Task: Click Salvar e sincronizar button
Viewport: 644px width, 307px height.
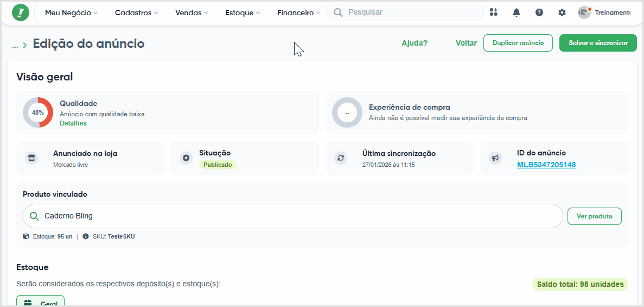Action: (x=598, y=43)
